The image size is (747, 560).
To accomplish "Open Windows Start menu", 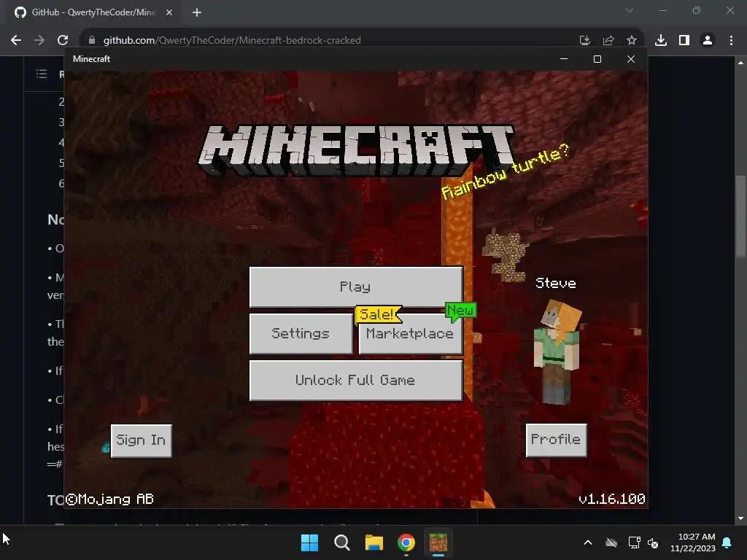I will click(309, 542).
